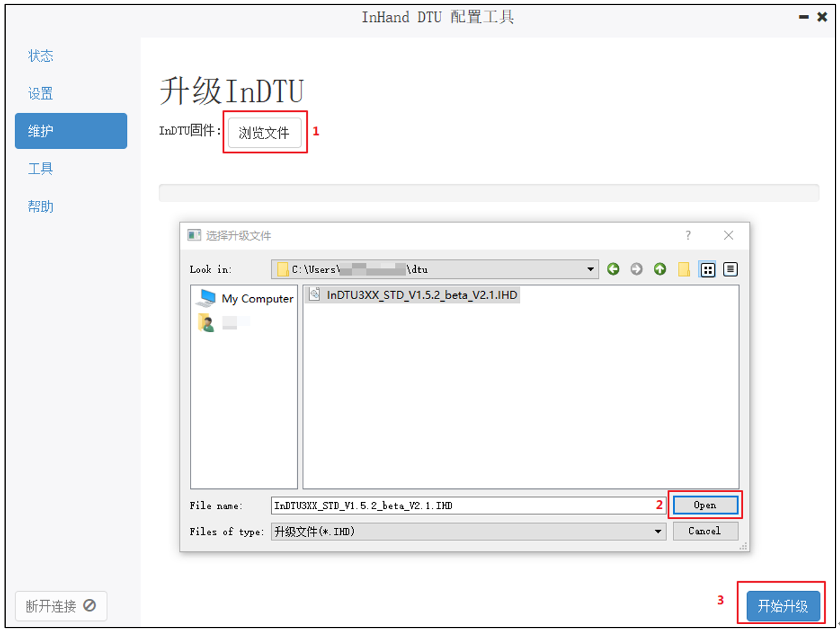Switch to detail view mode
The image size is (840, 632).
(730, 269)
